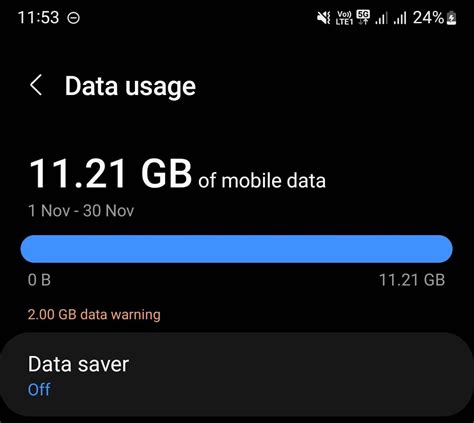Tap the blue mobile data usage bar
The width and height of the screenshot is (474, 423).
tap(236, 249)
